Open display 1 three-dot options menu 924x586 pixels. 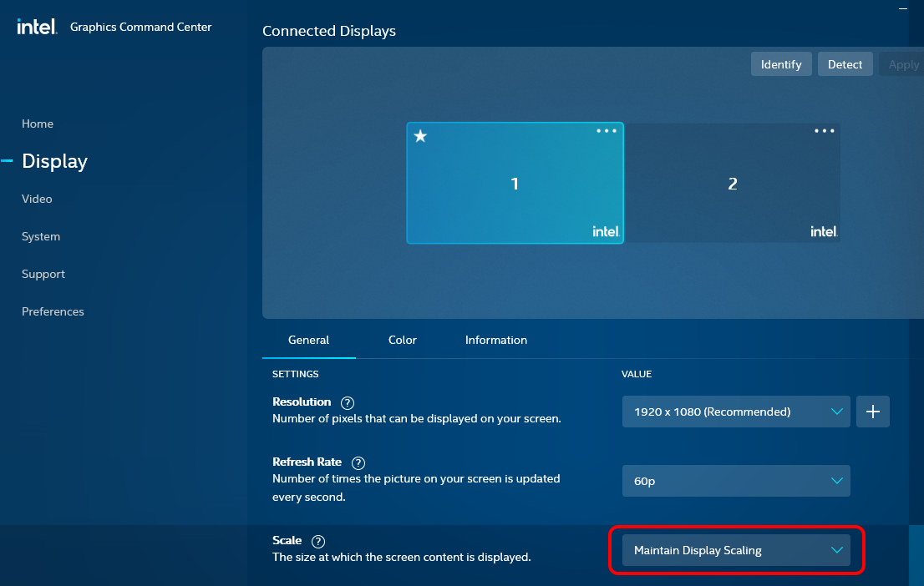pos(607,131)
